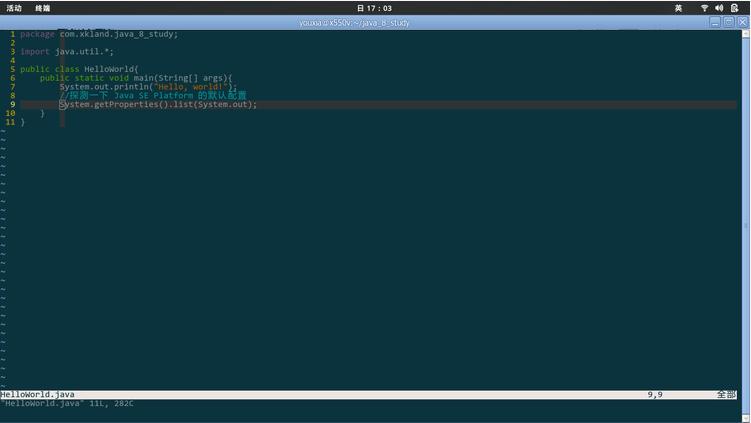This screenshot has height=423, width=751.
Task: Click the static keyword on line 6
Action: pos(89,78)
